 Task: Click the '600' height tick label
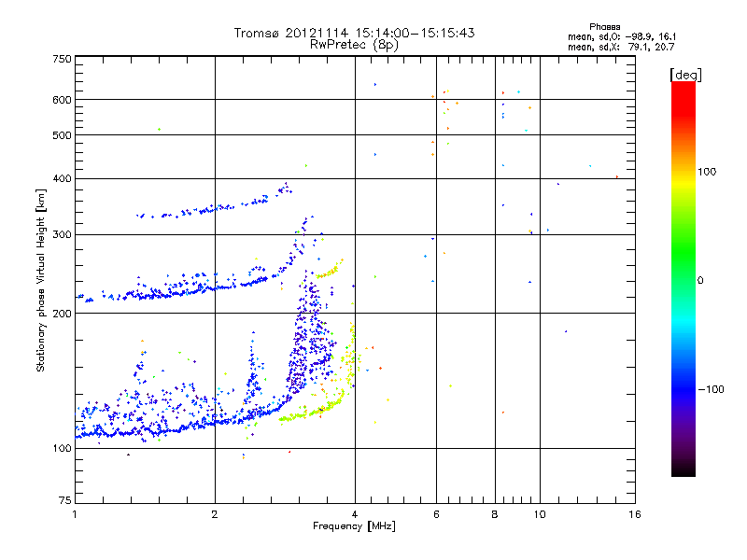point(62,100)
